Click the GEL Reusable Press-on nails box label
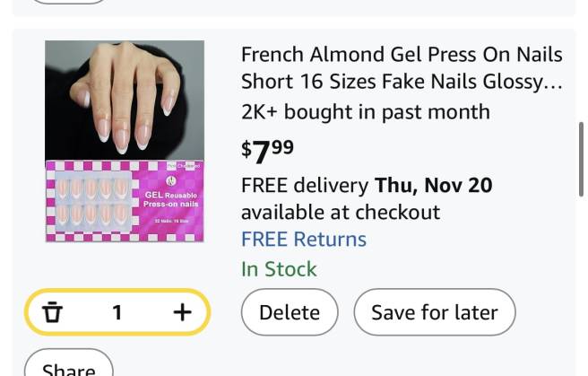The height and width of the screenshot is (376, 588). 170,199
